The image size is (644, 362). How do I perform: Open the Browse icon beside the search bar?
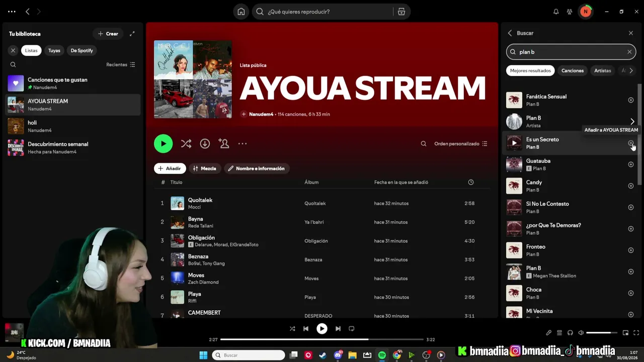pyautogui.click(x=401, y=12)
